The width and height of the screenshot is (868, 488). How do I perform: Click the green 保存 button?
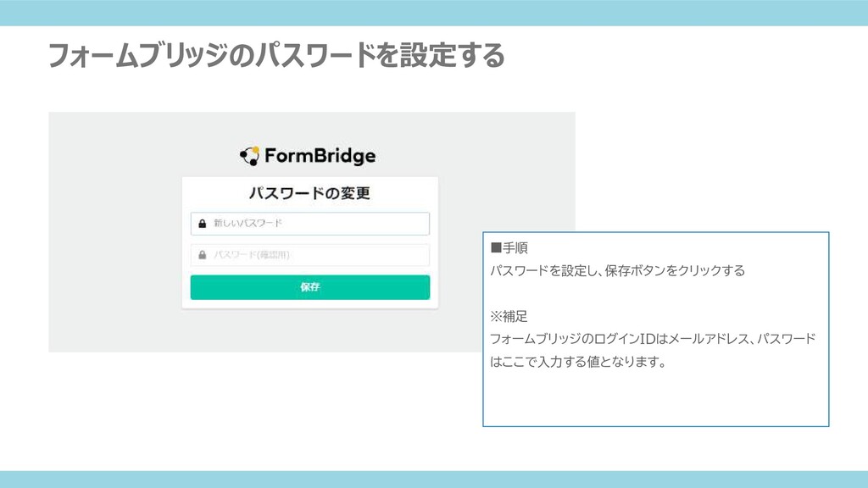(x=310, y=287)
